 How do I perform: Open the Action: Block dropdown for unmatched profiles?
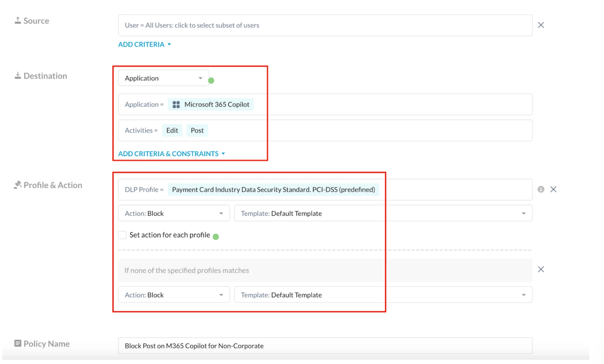(174, 295)
